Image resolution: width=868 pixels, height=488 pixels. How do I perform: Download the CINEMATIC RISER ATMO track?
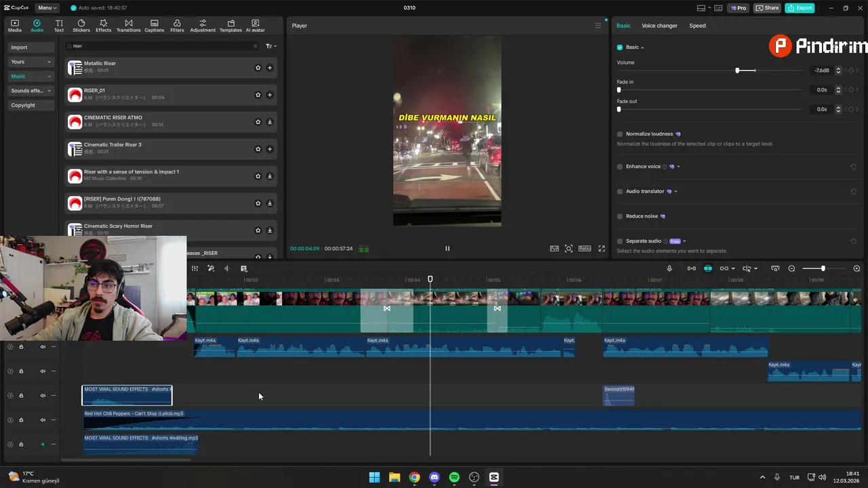[270, 122]
